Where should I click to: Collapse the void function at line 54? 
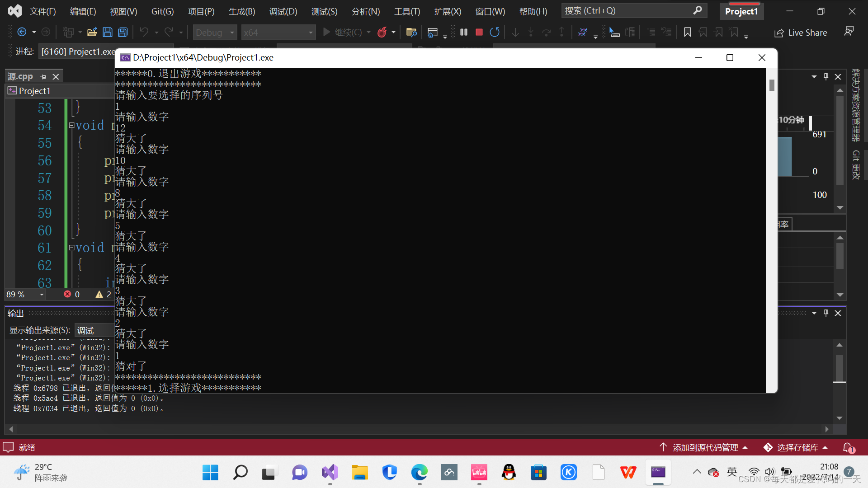(71, 125)
